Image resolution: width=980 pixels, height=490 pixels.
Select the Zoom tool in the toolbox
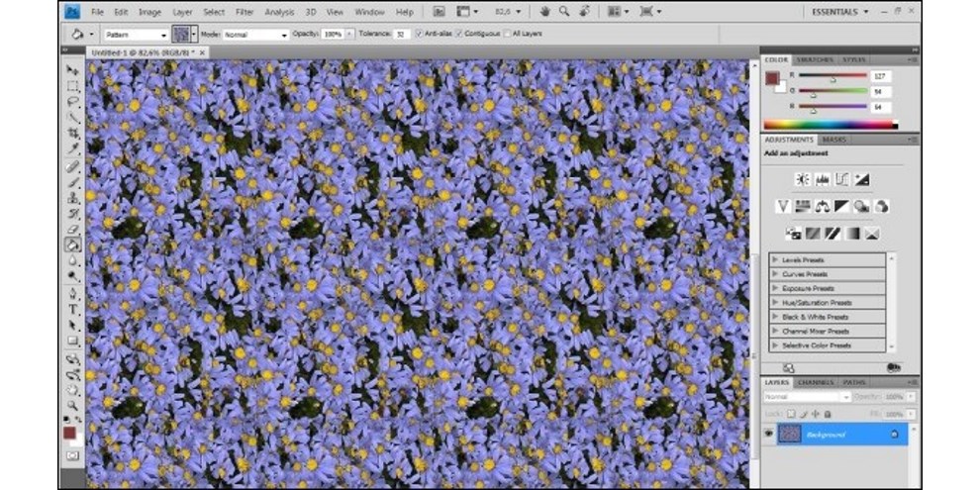click(73, 406)
